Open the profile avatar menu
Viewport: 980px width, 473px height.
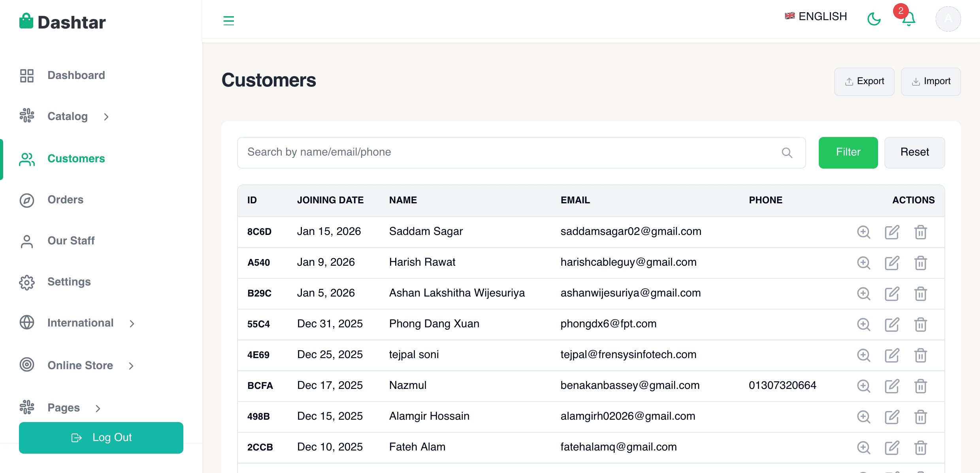948,19
